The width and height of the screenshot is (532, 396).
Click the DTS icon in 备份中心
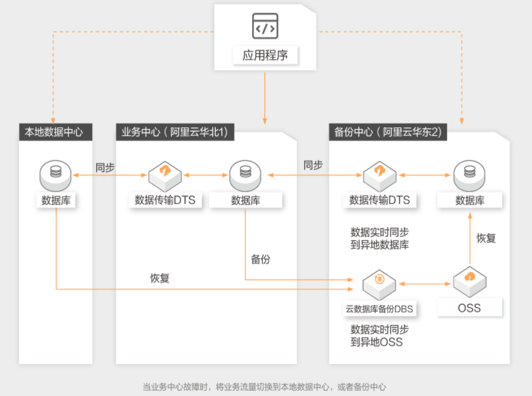pos(379,177)
